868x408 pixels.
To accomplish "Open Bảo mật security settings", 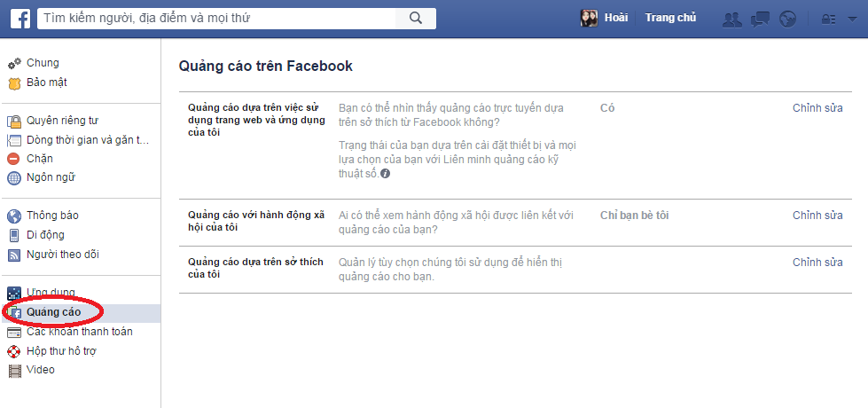I will [x=47, y=82].
